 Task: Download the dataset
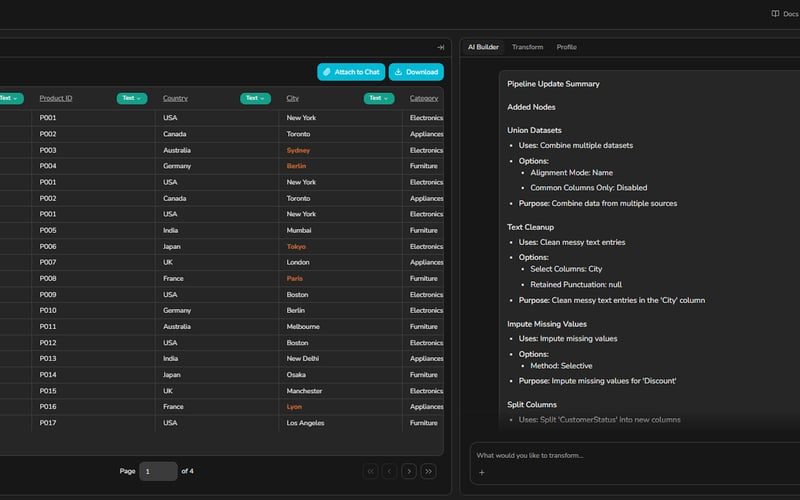416,72
